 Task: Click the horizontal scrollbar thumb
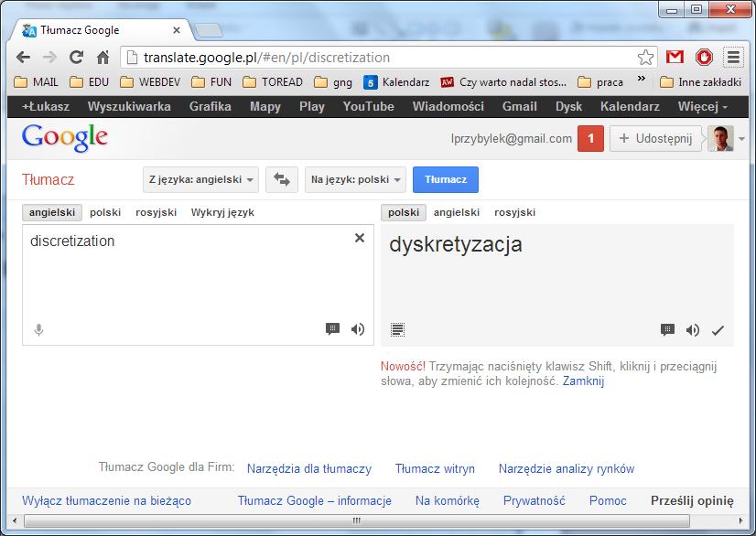pos(356,520)
